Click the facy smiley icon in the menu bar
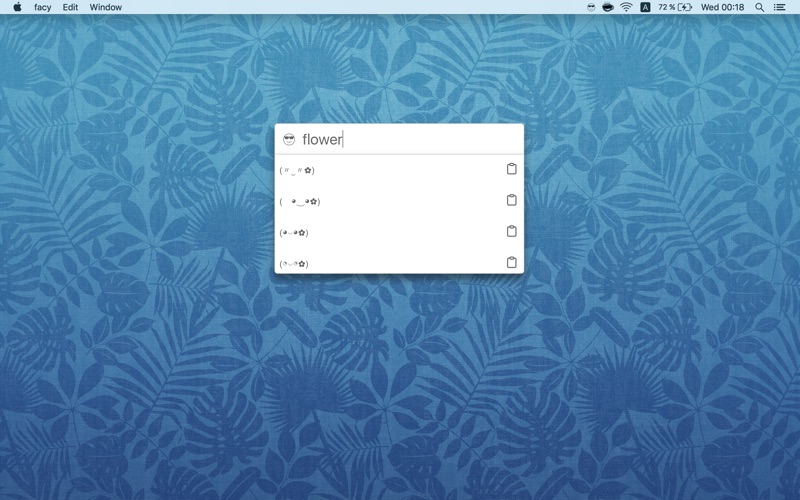The height and width of the screenshot is (500, 800). 591,7
